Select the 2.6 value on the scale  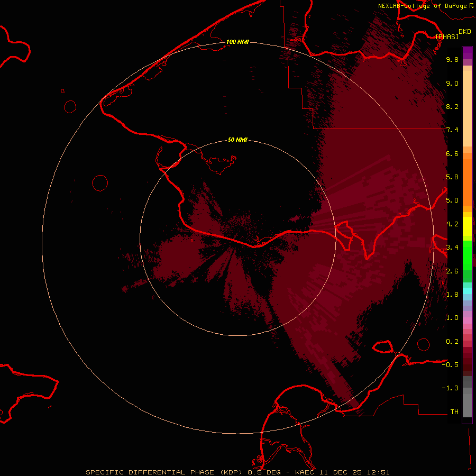click(452, 271)
